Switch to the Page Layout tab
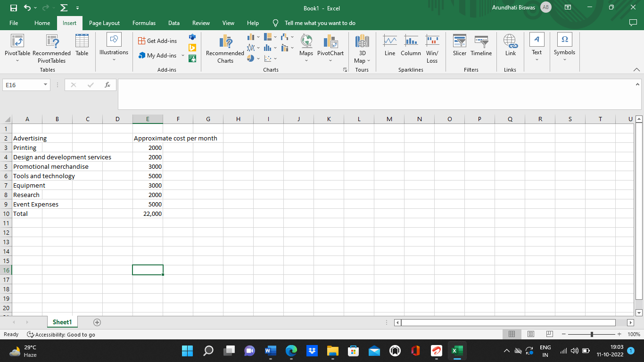This screenshot has width=644, height=362. point(104,23)
